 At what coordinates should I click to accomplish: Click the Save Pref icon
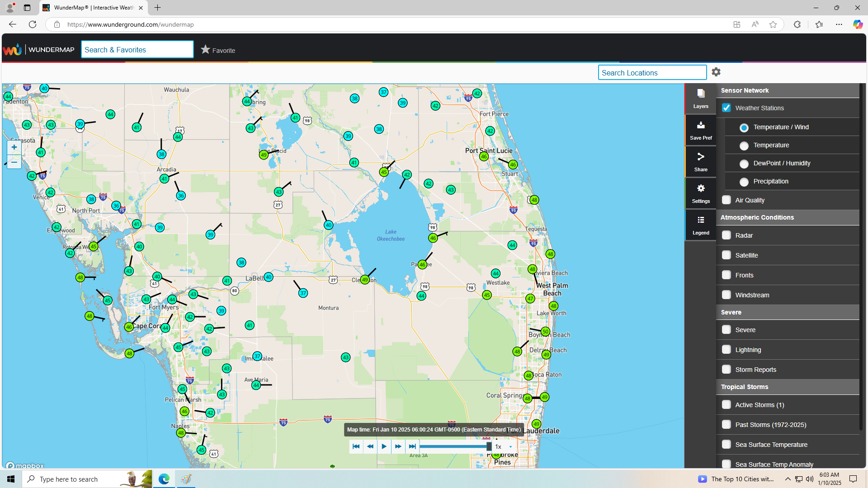[x=700, y=130]
